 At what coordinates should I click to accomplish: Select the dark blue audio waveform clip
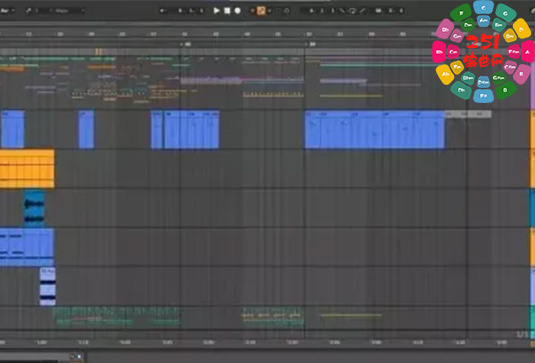[x=34, y=209]
